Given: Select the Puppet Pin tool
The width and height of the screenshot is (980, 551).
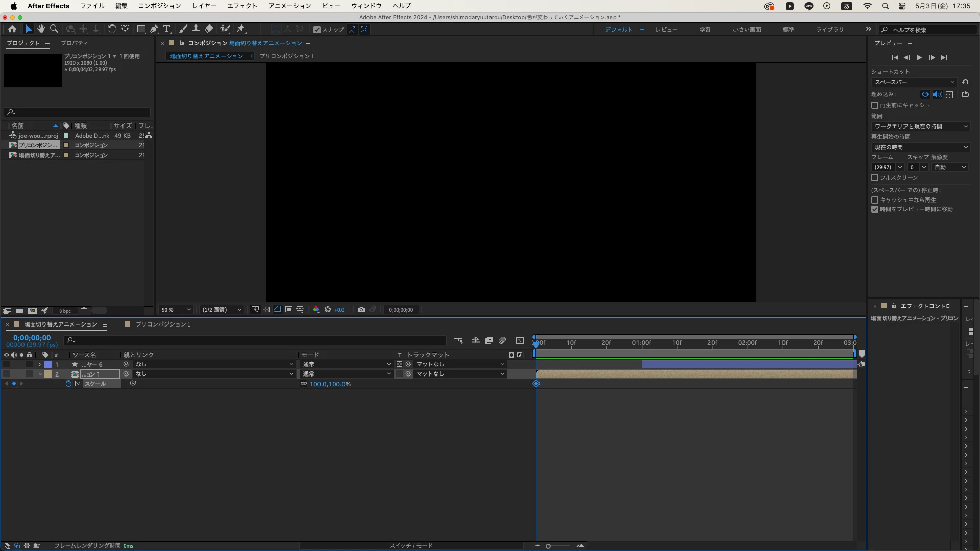Looking at the screenshot, I should [x=241, y=29].
